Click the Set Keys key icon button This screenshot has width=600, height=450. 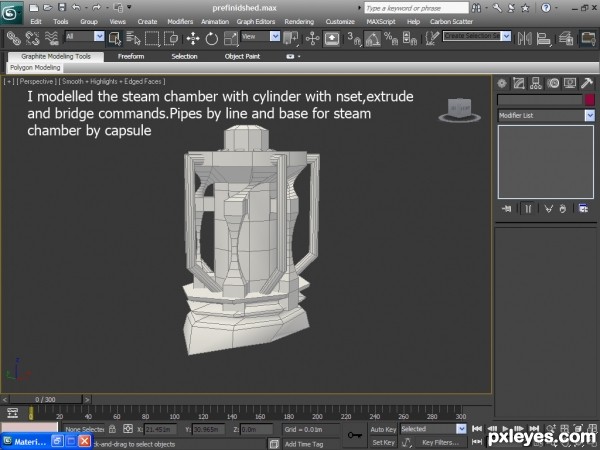355,435
